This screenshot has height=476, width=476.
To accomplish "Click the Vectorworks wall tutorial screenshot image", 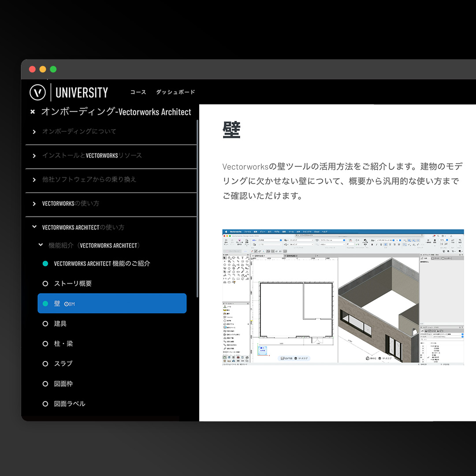I will click(x=343, y=297).
